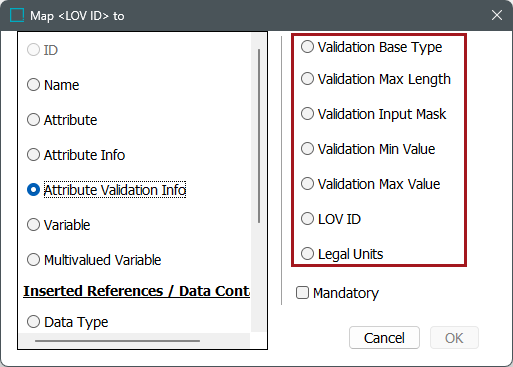This screenshot has width=513, height=367.
Task: Click the dialog title bar square icon
Action: [x=17, y=15]
